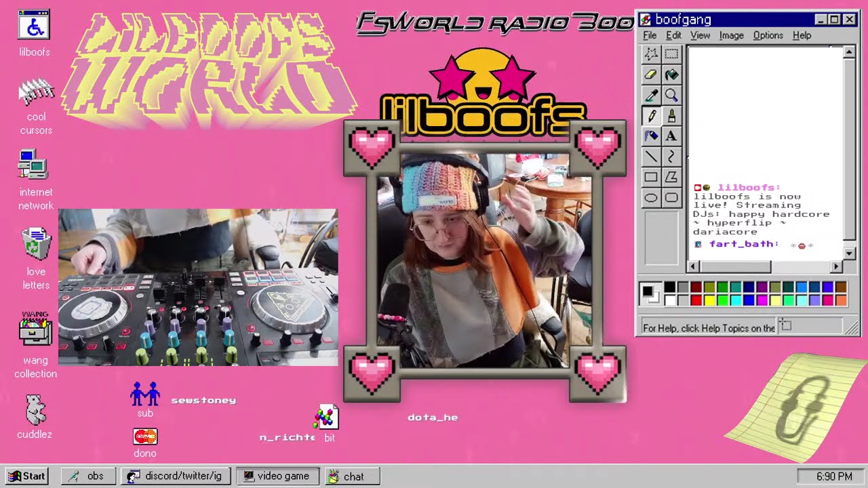Pick the dark red color swatch
The height and width of the screenshot is (488, 868).
click(x=696, y=287)
